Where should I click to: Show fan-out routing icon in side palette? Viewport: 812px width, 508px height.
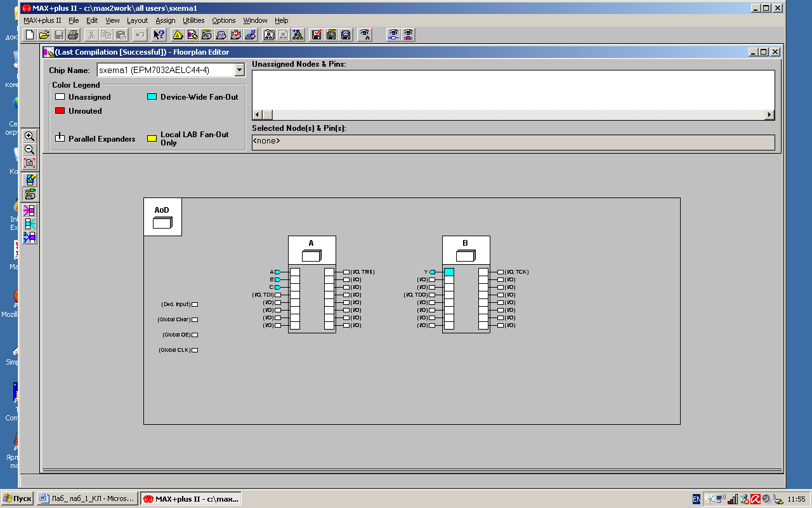(30, 224)
